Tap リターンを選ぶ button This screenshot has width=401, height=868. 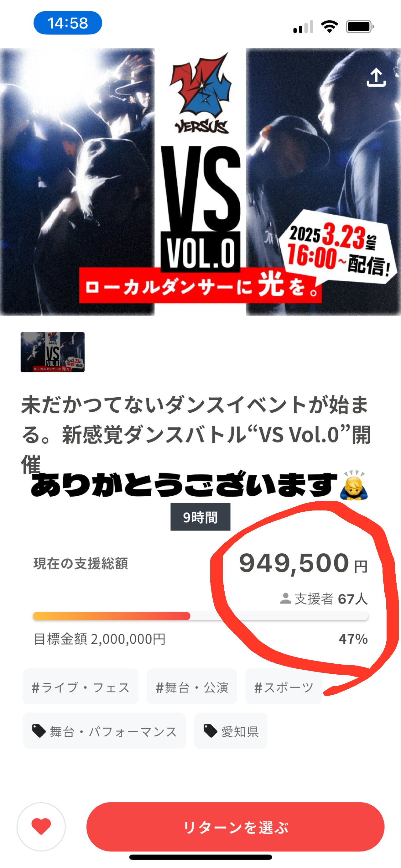235,827
